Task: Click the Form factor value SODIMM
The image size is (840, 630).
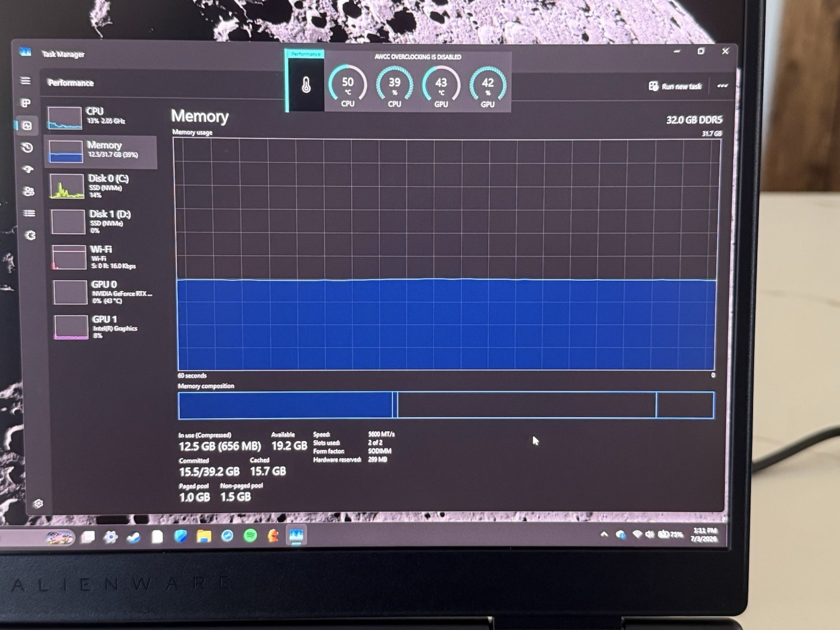Action: point(380,451)
